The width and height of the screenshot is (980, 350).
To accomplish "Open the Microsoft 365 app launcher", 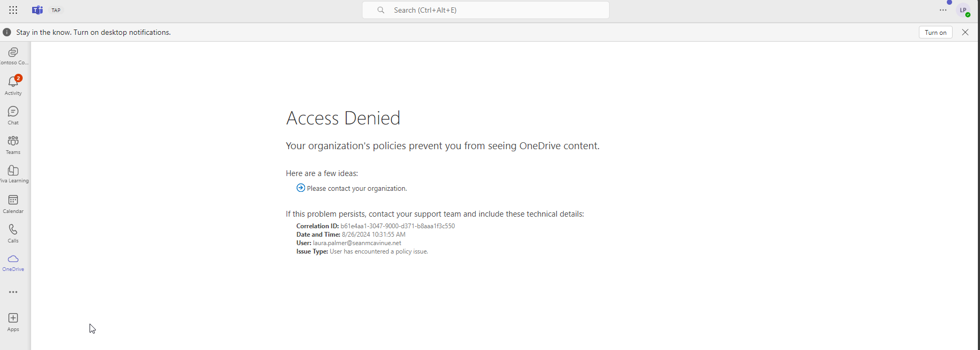I will [13, 10].
